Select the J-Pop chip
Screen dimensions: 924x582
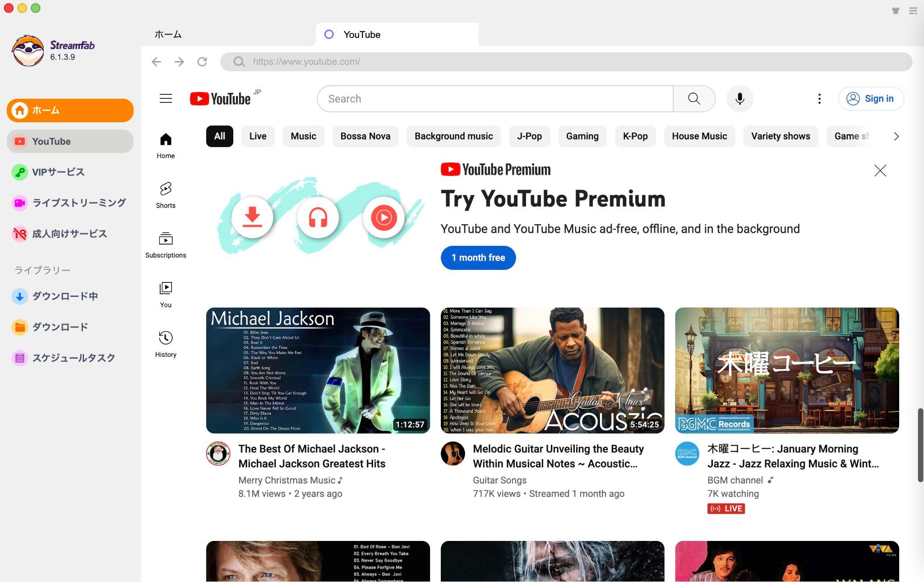click(x=529, y=136)
